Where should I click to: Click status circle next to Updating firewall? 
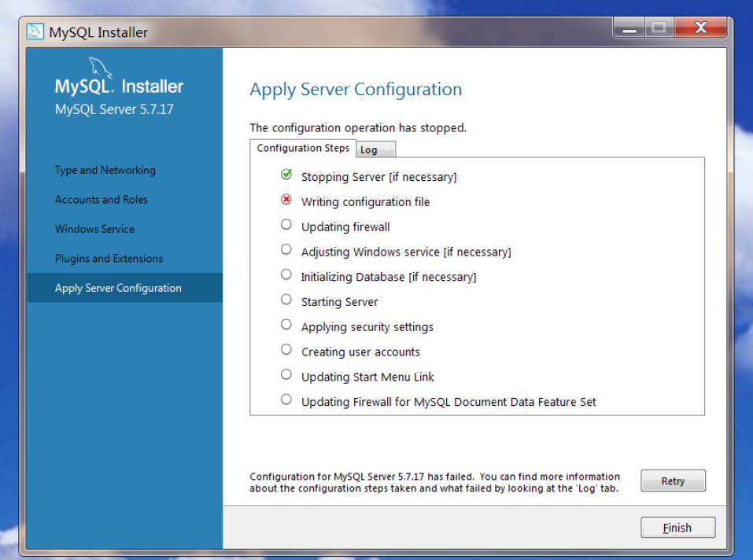286,225
